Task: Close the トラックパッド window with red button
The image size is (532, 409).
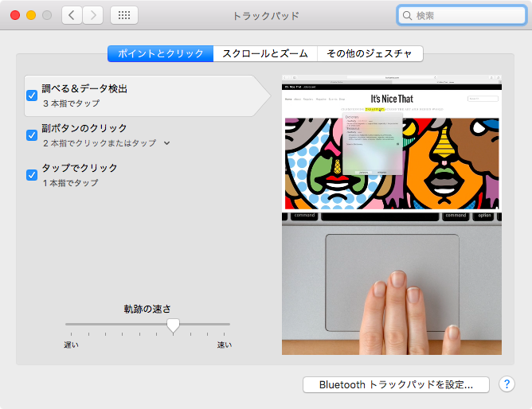Action: (15, 15)
